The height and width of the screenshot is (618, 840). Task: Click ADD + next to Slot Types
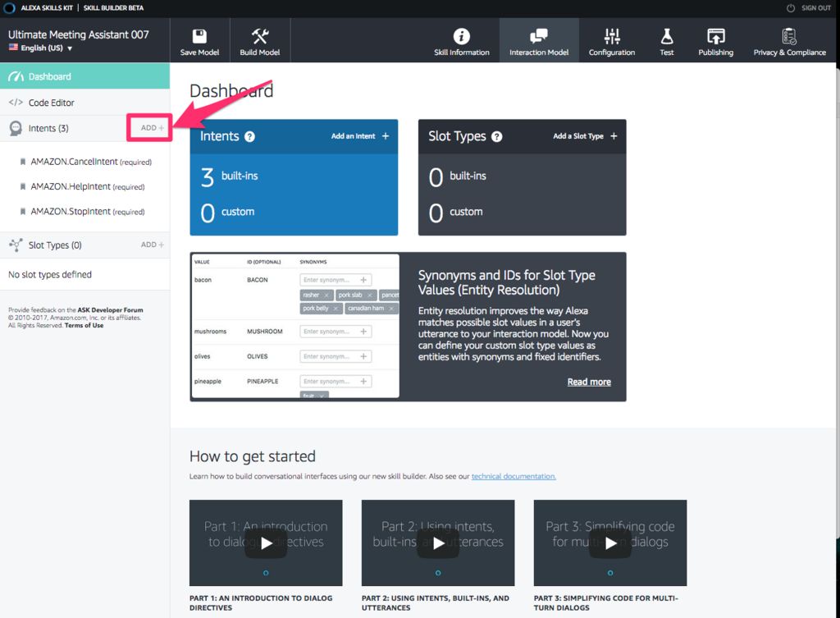click(152, 245)
